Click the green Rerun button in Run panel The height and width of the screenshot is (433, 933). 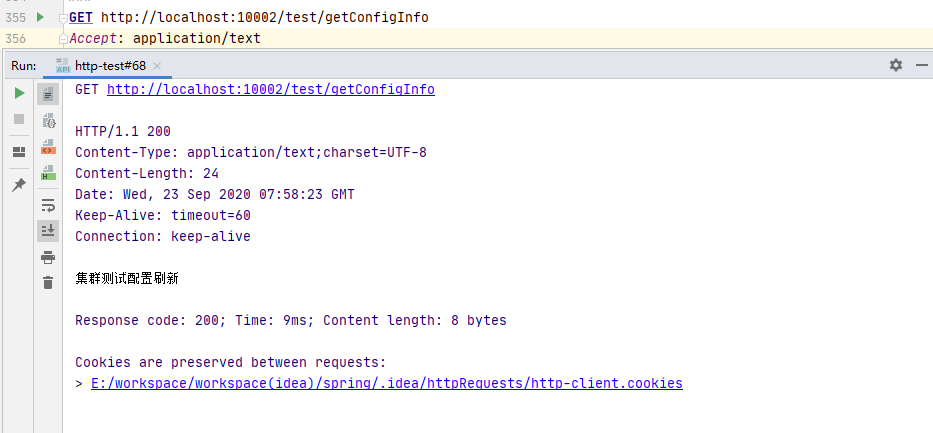[19, 93]
